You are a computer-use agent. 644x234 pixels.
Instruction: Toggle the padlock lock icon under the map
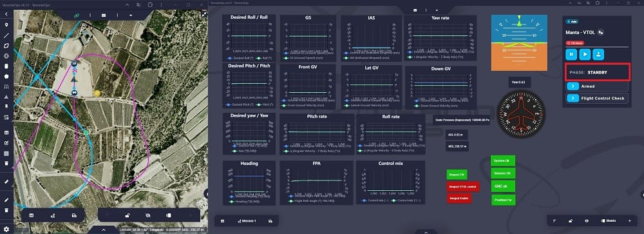pyautogui.click(x=128, y=215)
